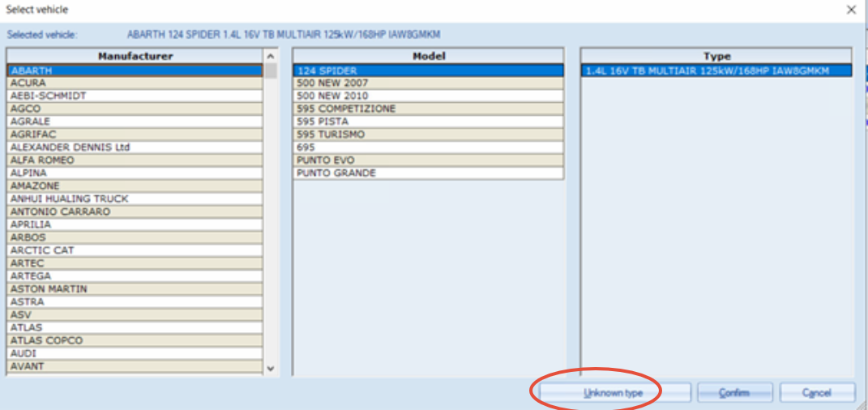The height and width of the screenshot is (410, 868).
Task: Select ALFA ROMEO manufacturer
Action: point(135,160)
